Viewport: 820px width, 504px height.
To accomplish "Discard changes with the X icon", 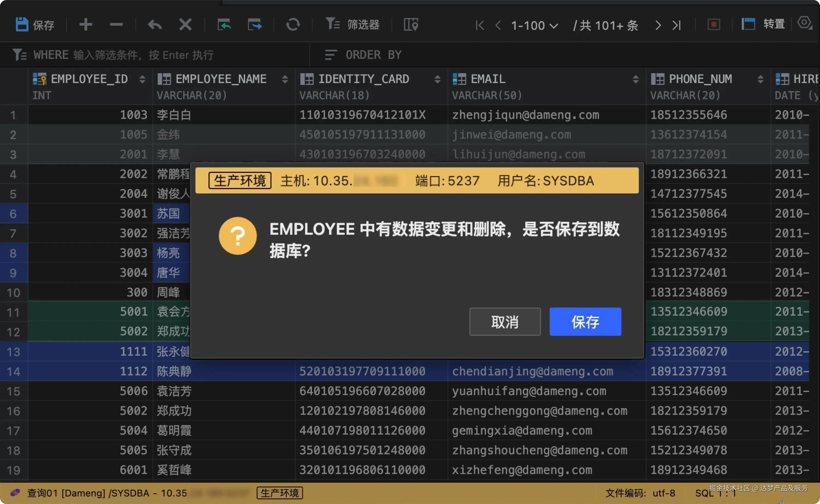I will (185, 25).
